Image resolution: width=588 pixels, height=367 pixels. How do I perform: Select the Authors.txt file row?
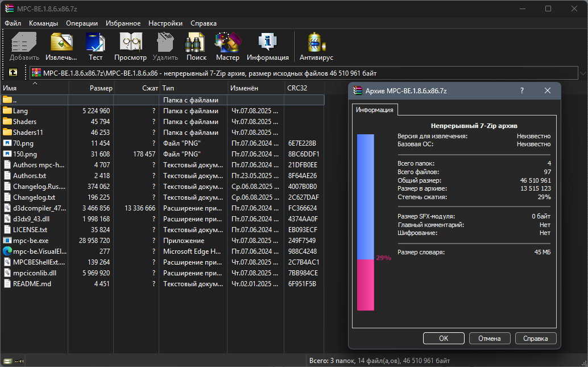pyautogui.click(x=162, y=176)
